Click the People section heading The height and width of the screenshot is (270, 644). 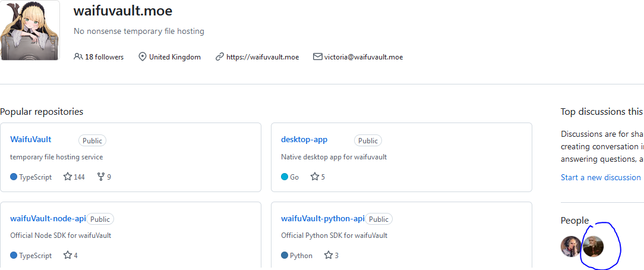click(x=574, y=221)
